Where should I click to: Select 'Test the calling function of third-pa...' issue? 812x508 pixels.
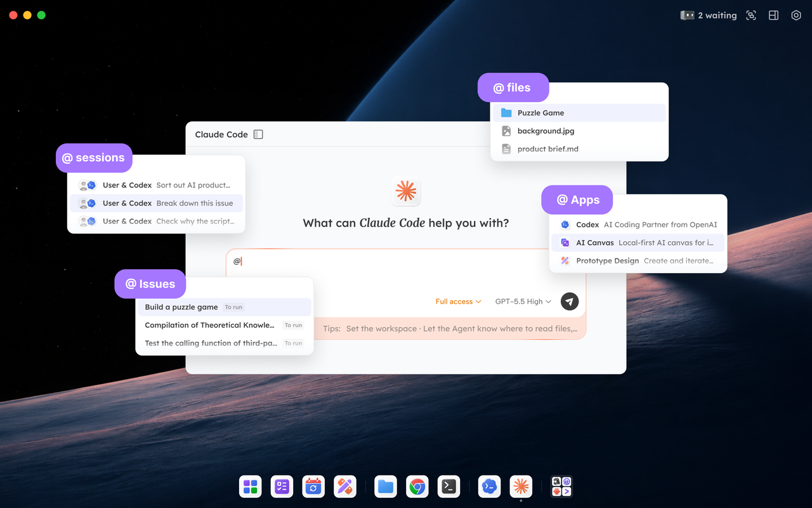point(225,343)
